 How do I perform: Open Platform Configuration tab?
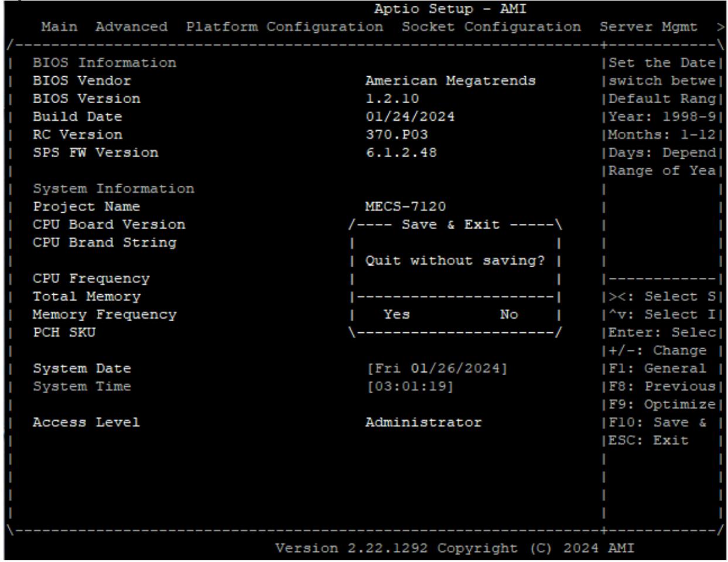tap(285, 27)
